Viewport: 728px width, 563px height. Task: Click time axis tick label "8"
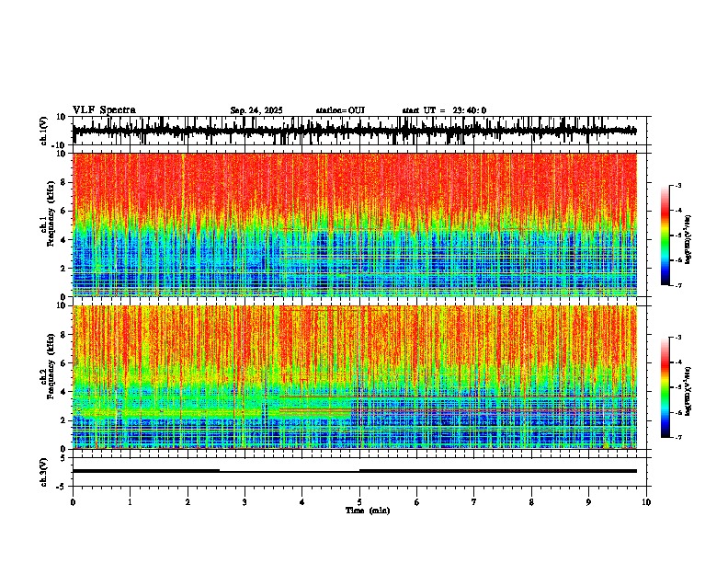(531, 502)
